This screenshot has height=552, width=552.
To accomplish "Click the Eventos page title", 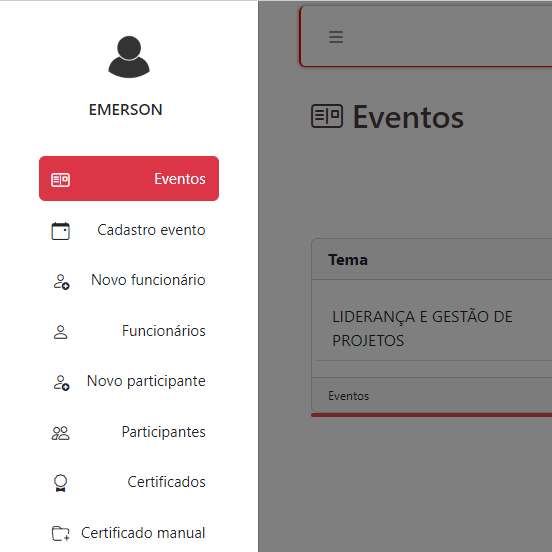I will click(x=408, y=117).
